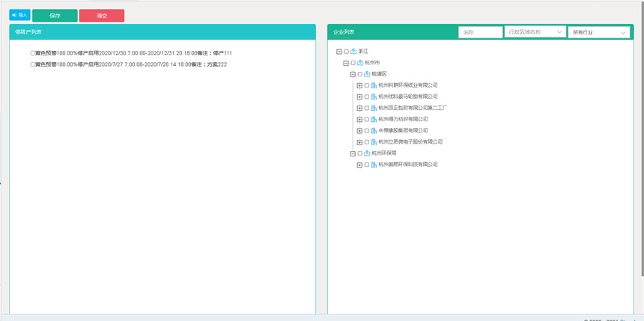
Task: Collapse the 杭州市 tree node
Action: point(346,63)
